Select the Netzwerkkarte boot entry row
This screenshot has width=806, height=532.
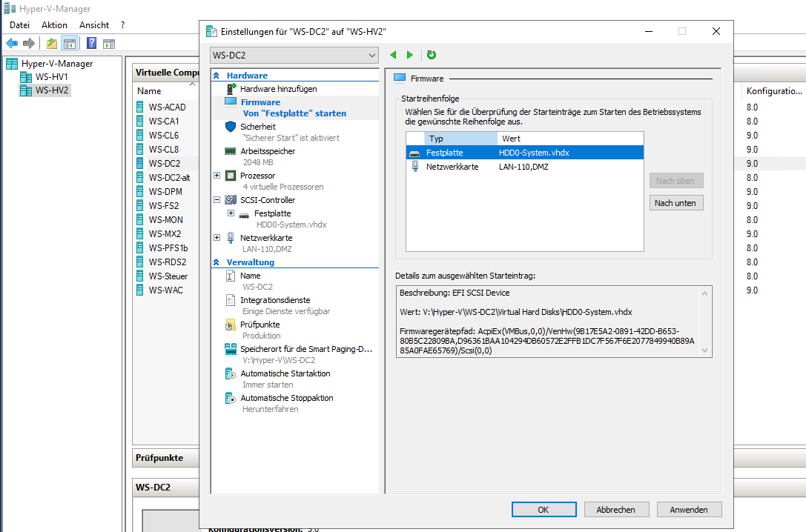tap(525, 167)
